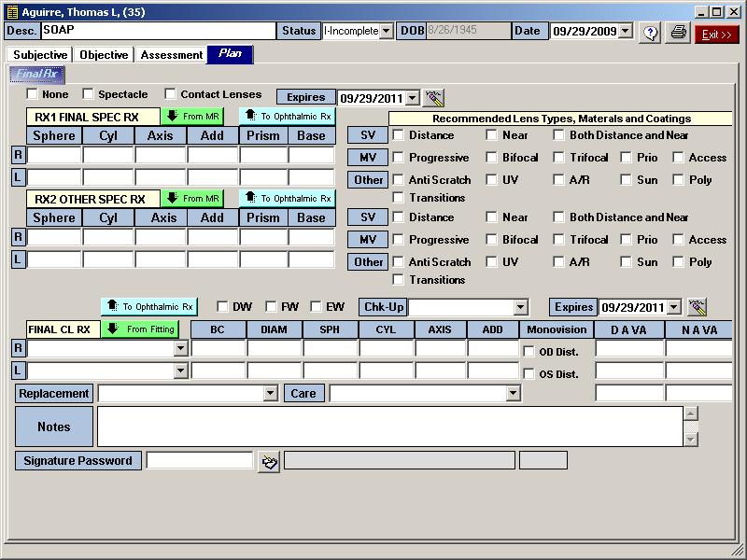
Task: Click the printer icon
Action: coord(679,33)
